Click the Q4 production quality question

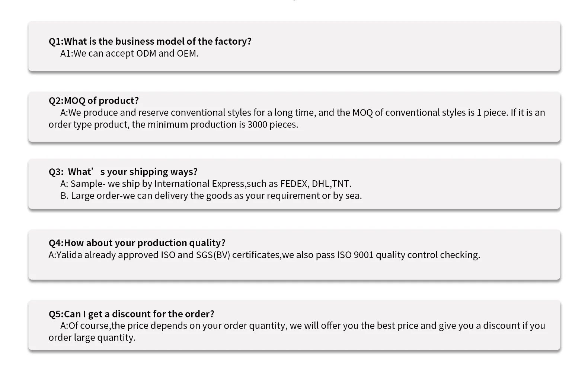(x=137, y=243)
